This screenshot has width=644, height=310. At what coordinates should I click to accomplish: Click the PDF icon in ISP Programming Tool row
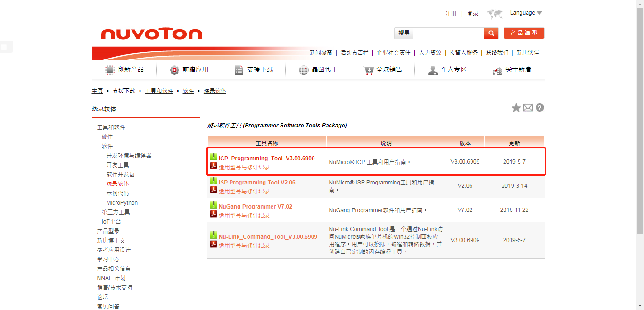coord(214,190)
